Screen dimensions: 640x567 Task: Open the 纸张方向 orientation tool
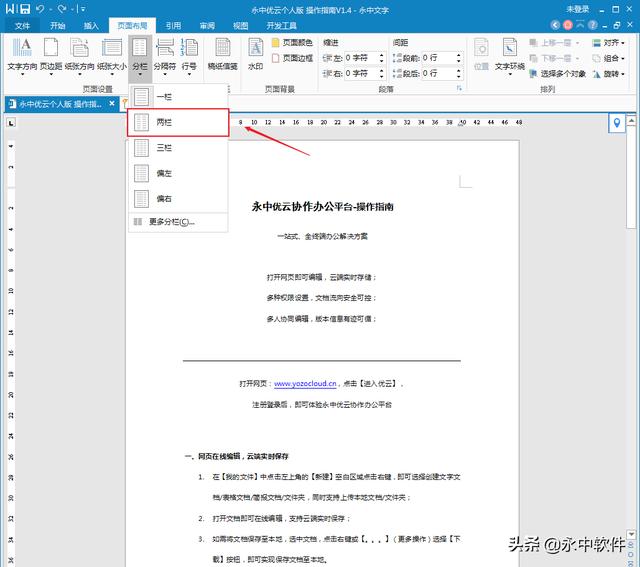coord(79,57)
